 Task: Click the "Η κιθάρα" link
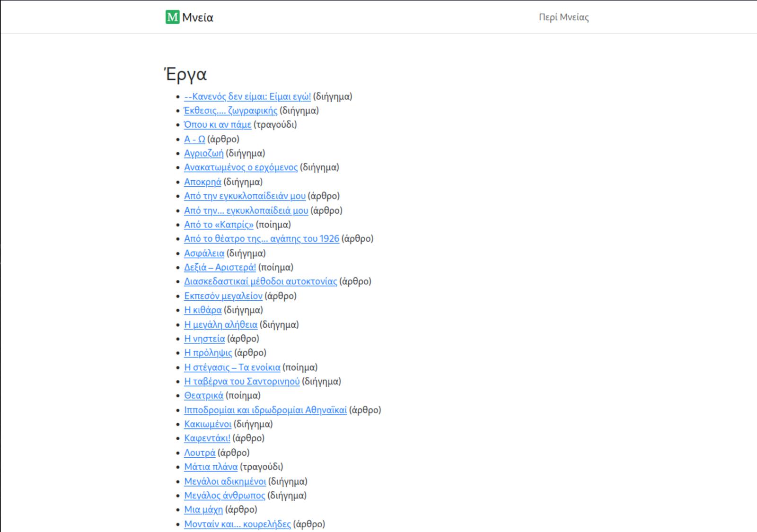[x=202, y=310]
